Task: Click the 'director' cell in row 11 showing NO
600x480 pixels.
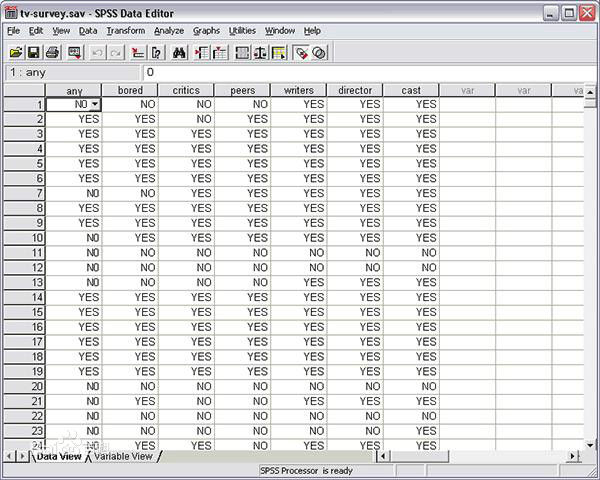Action: point(355,253)
